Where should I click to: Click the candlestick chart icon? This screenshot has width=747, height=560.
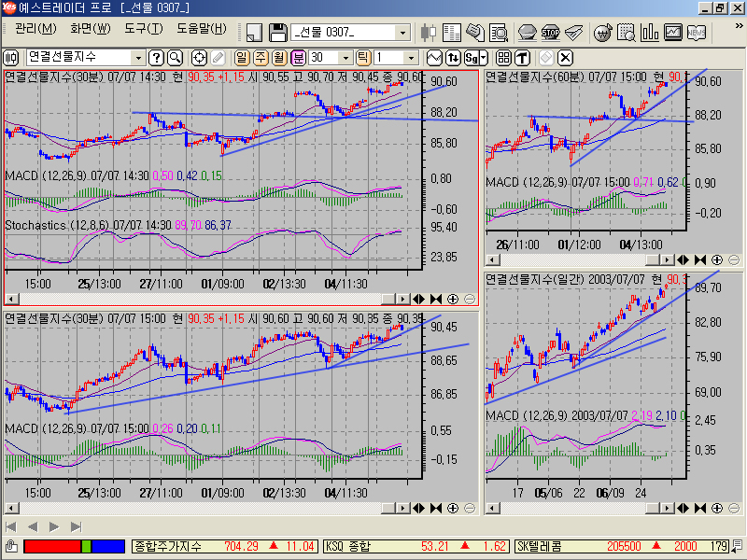[x=430, y=33]
